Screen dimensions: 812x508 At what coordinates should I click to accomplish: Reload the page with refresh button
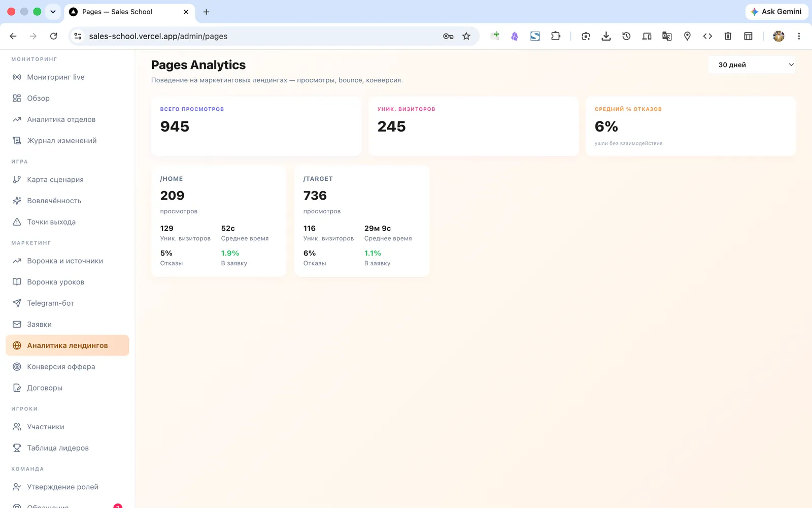(x=53, y=36)
